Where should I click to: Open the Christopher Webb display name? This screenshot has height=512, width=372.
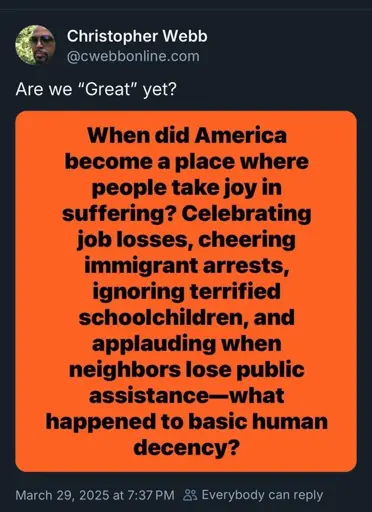pos(137,36)
